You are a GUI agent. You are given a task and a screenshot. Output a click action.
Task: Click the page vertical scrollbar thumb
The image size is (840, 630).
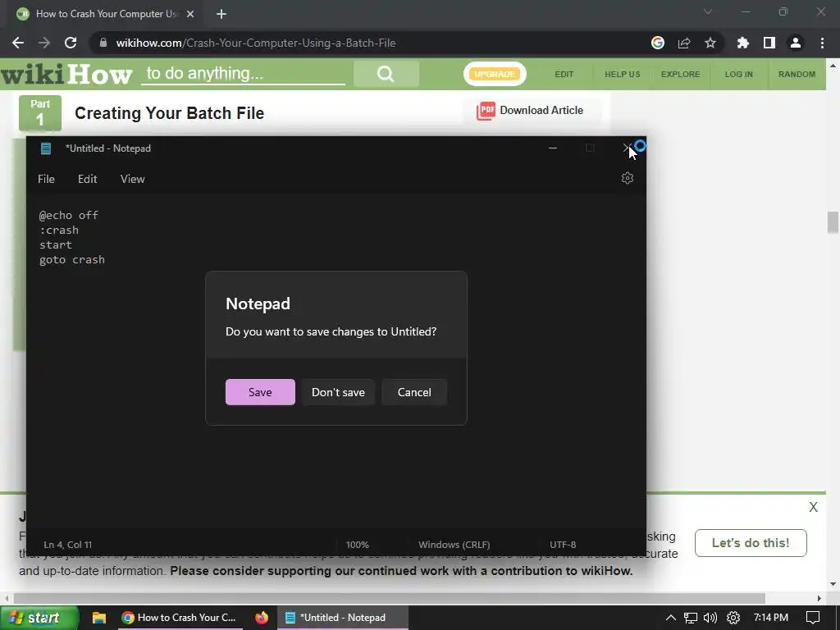833,222
